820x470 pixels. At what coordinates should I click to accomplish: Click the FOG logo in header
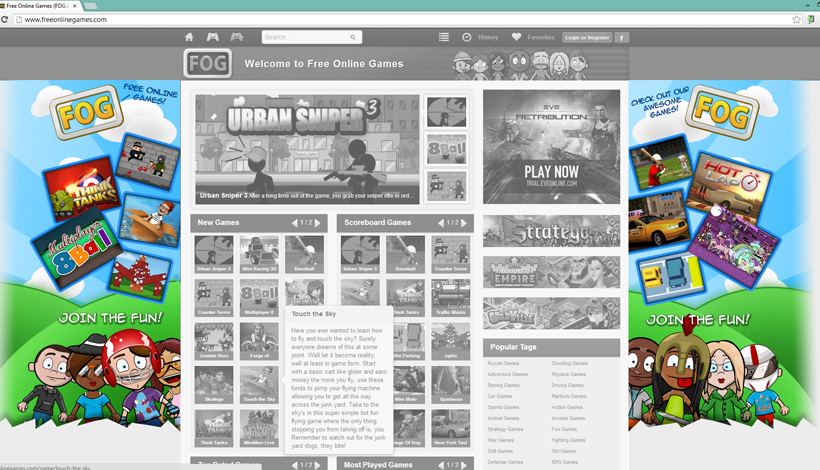(x=208, y=64)
